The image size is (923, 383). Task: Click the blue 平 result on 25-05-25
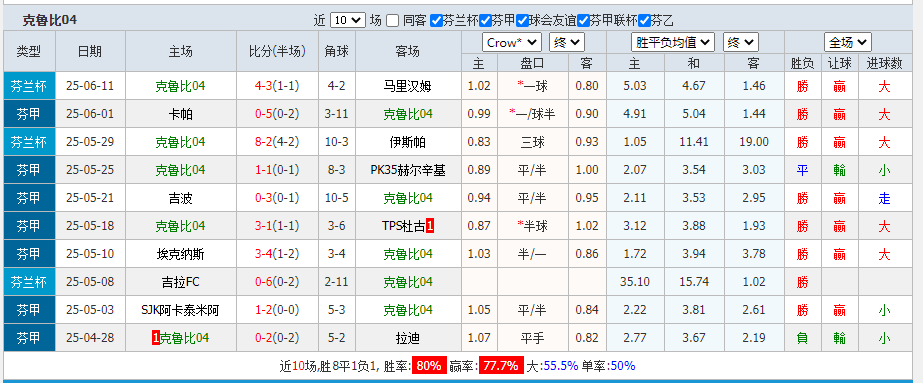(x=802, y=170)
